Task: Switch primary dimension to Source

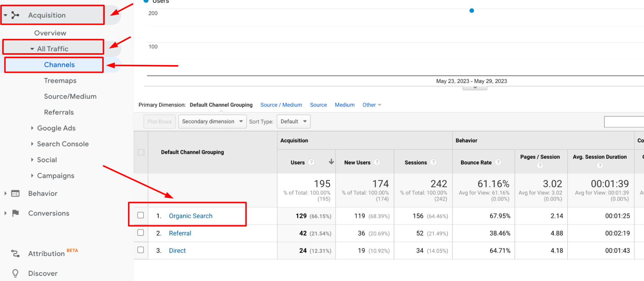Action: click(x=318, y=105)
